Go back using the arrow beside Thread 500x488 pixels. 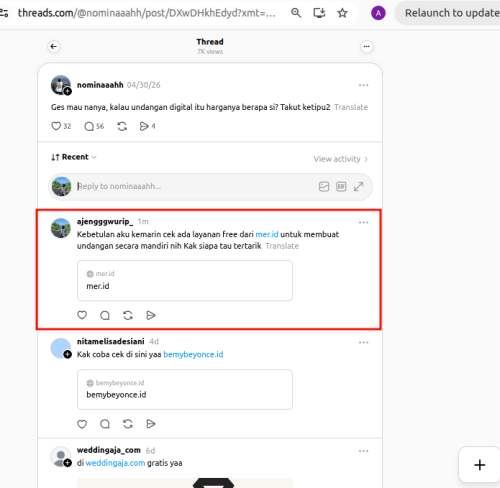click(54, 47)
